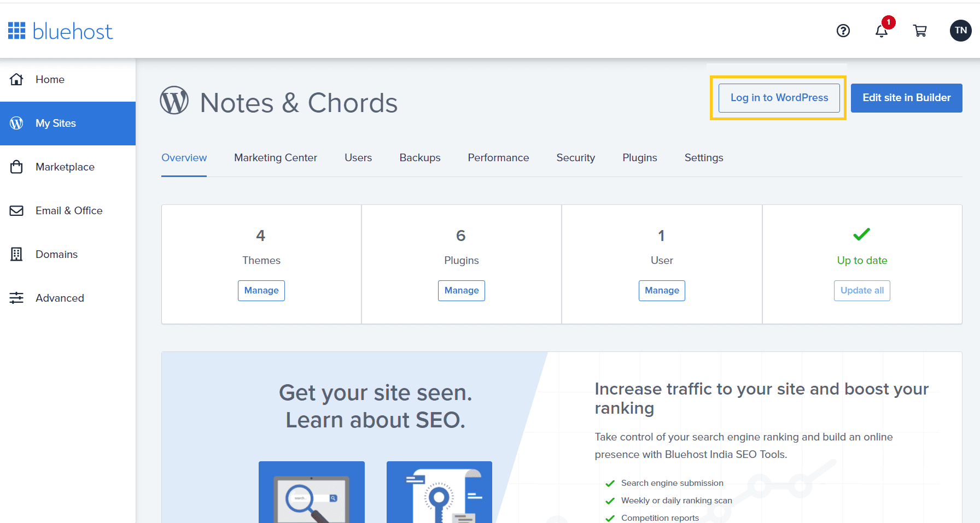Open the shopping cart icon
The image size is (980, 523).
920,31
